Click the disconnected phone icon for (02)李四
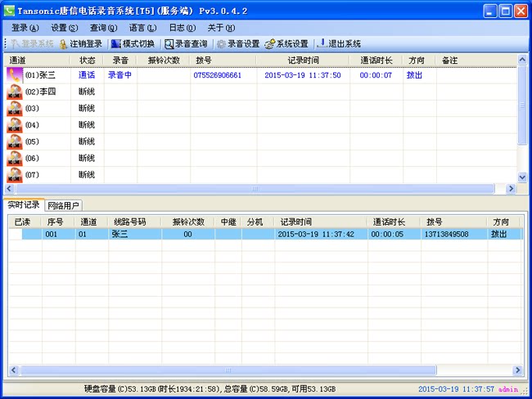Viewport: 532px width, 399px height. pyautogui.click(x=15, y=92)
